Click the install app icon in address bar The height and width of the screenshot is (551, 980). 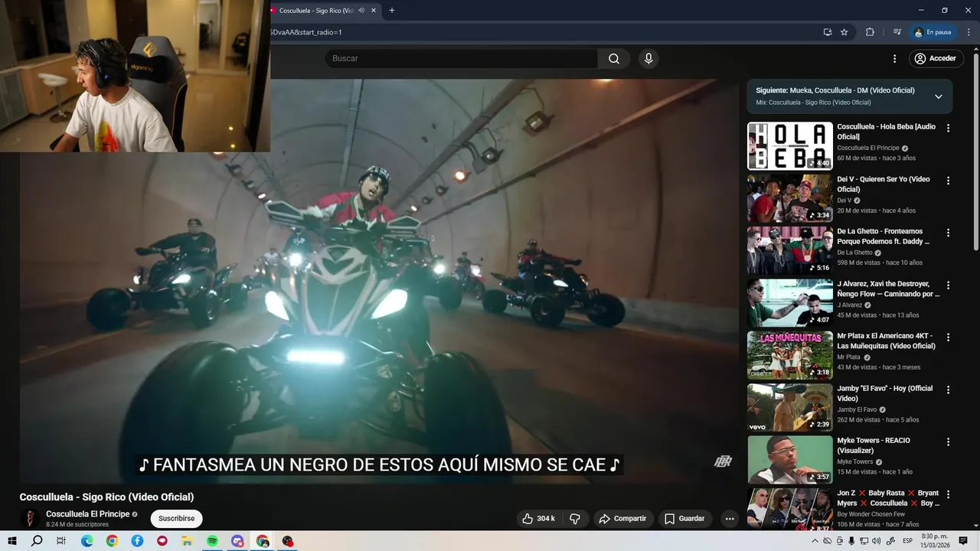(828, 32)
